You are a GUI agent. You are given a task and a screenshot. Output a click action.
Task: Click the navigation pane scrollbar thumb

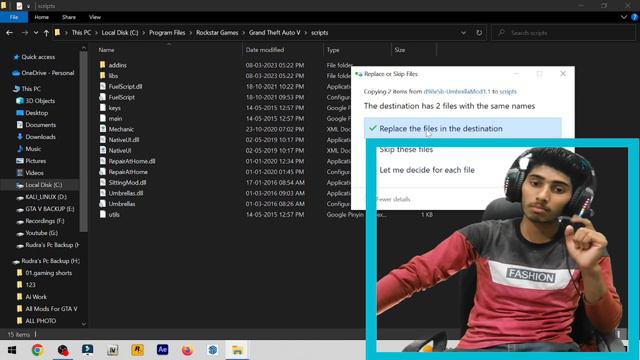click(84, 141)
